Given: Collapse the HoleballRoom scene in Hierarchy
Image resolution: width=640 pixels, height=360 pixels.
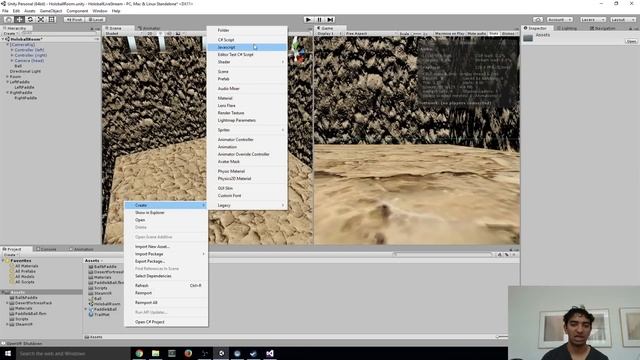Looking at the screenshot, I should click(3, 39).
